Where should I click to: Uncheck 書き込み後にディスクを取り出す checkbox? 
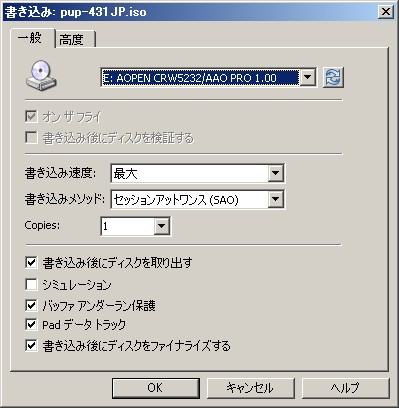tap(31, 263)
